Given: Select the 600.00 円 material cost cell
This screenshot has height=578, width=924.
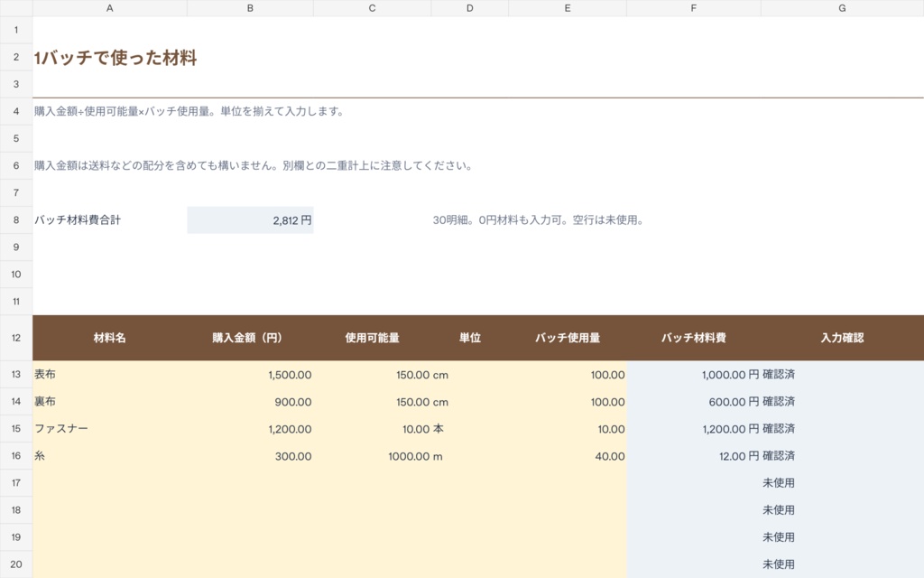Looking at the screenshot, I should point(694,402).
